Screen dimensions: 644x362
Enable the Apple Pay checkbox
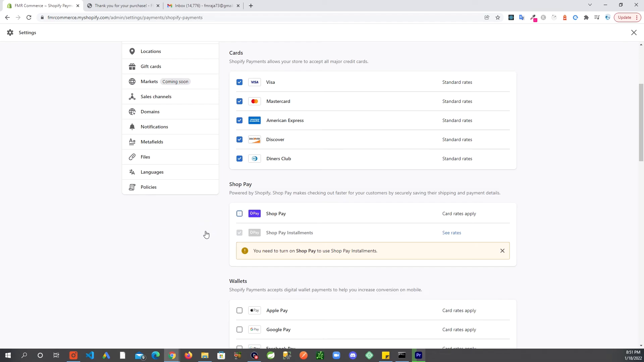[239, 310]
